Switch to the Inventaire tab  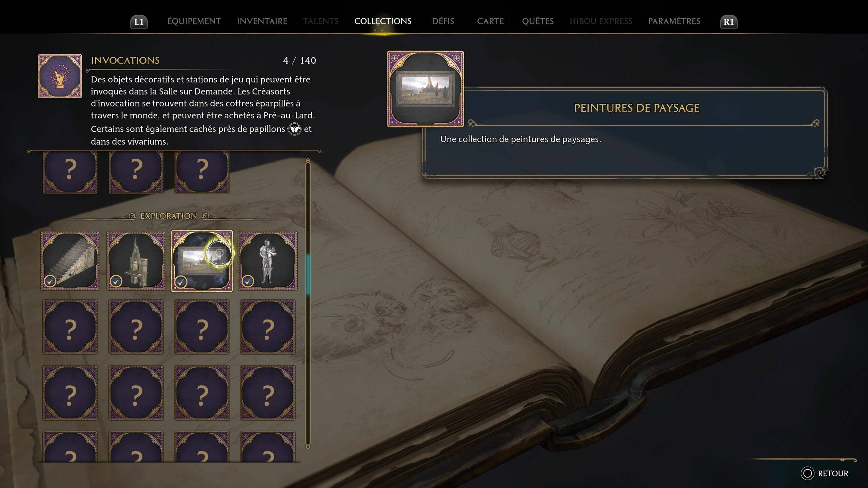tap(262, 21)
